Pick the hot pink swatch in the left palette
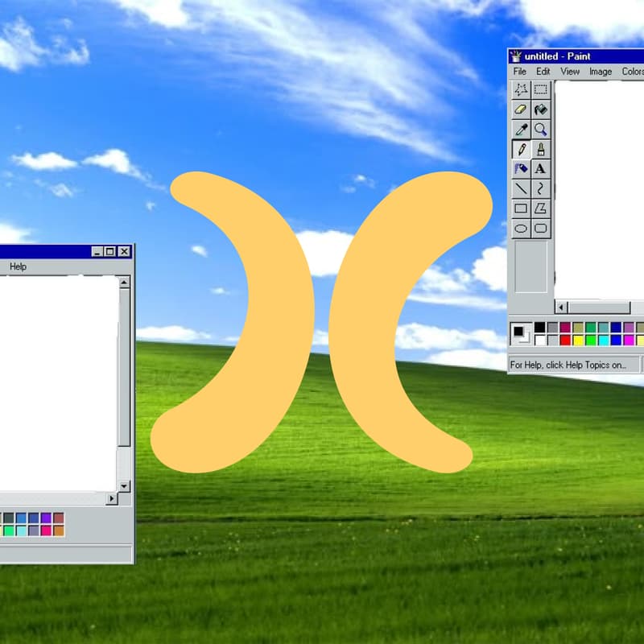644x644 pixels. click(46, 530)
